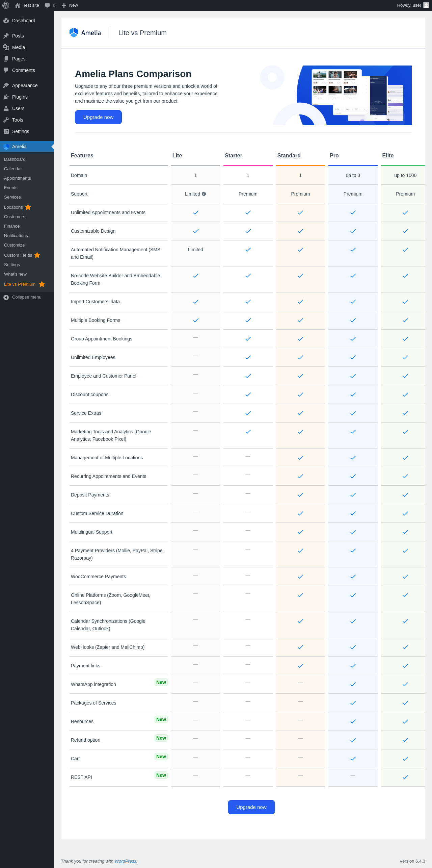Expand the Howdy, user account menu

pyautogui.click(x=409, y=5)
